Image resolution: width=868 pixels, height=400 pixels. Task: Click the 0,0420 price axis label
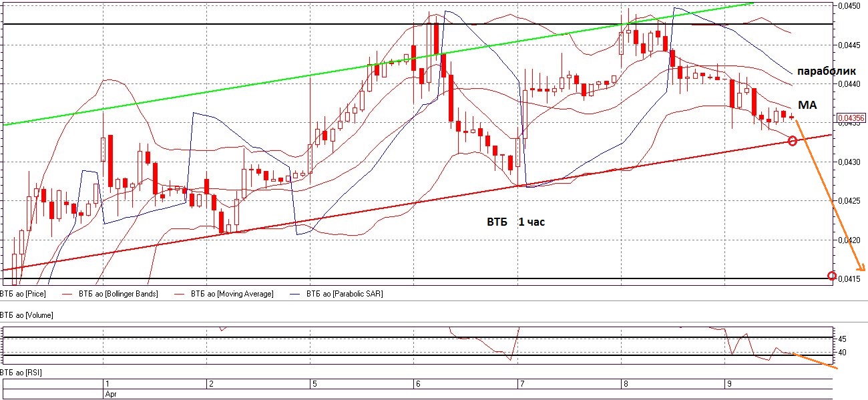click(848, 240)
